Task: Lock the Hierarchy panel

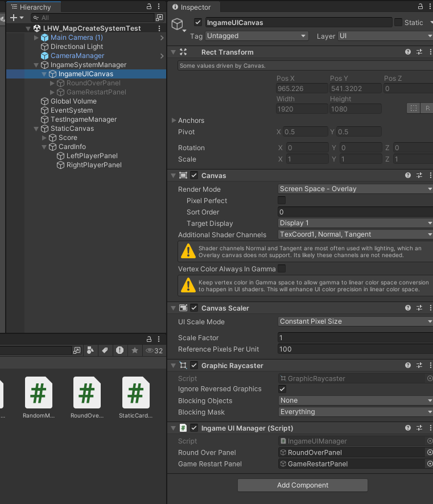Action: 149,6
